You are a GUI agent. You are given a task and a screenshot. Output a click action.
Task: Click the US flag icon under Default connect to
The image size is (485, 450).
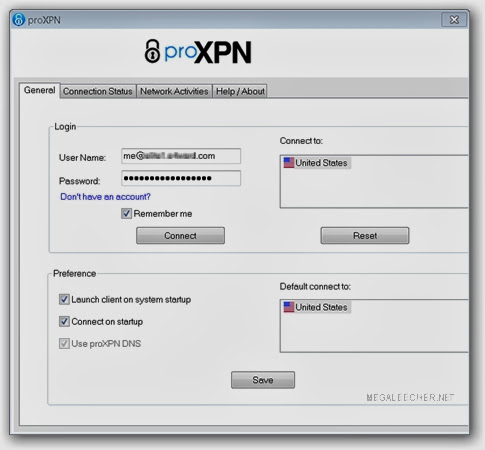click(x=289, y=307)
